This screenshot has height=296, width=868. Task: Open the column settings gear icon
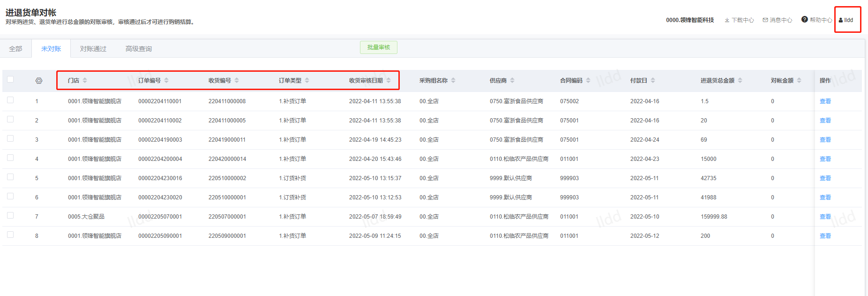pyautogui.click(x=39, y=81)
